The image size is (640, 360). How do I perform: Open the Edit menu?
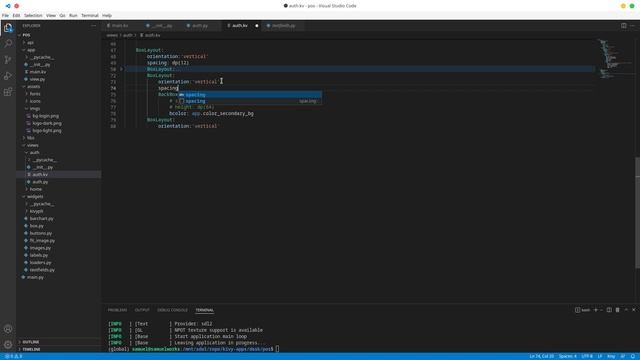[x=16, y=16]
